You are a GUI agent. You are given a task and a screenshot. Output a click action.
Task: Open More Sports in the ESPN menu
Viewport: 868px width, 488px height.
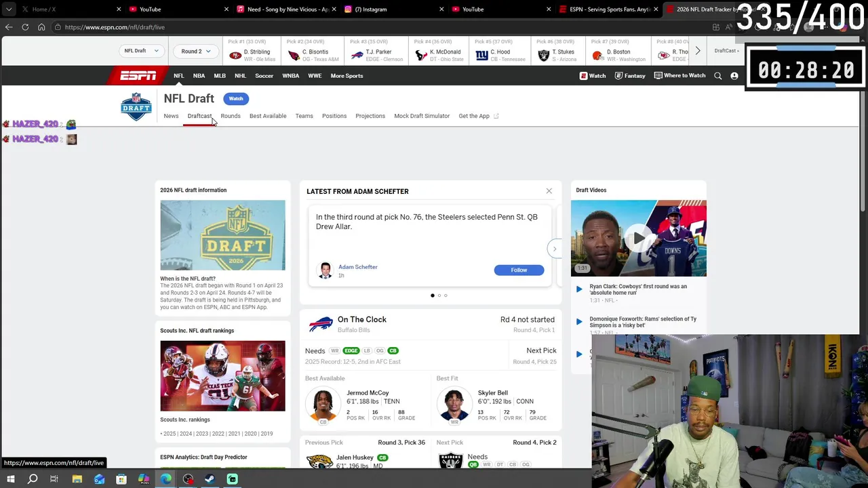pyautogui.click(x=347, y=76)
